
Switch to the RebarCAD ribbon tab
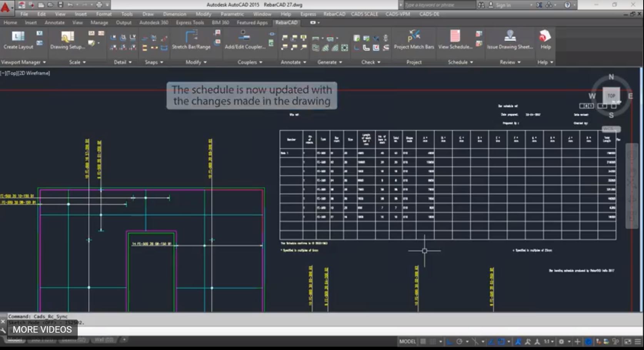(286, 23)
